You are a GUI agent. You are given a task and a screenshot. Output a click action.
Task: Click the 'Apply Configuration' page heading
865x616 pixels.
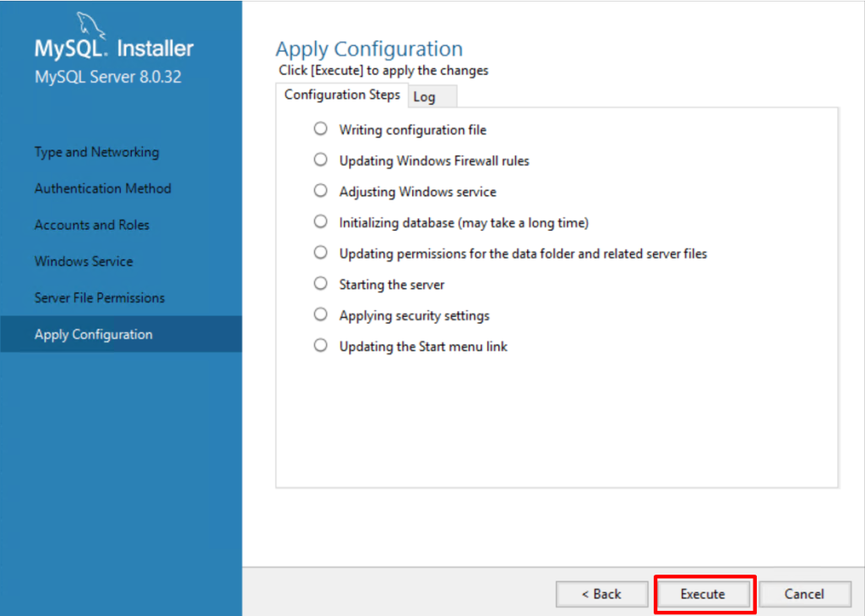pyautogui.click(x=369, y=49)
